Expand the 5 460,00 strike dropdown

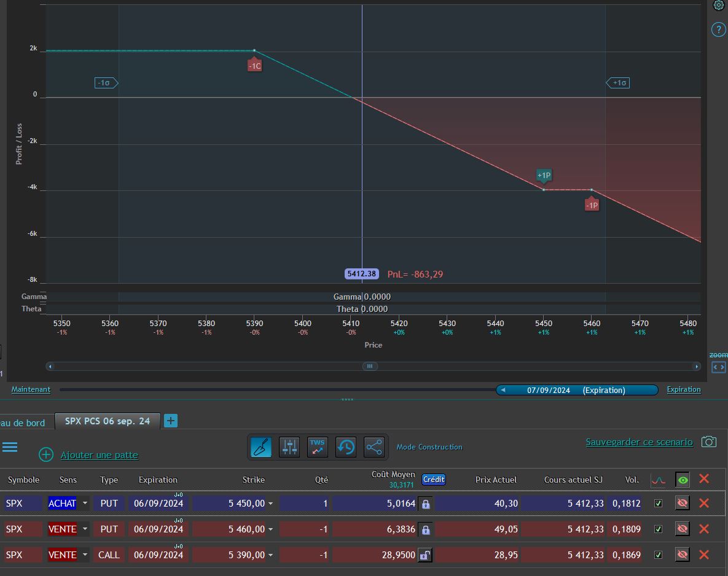coord(271,529)
